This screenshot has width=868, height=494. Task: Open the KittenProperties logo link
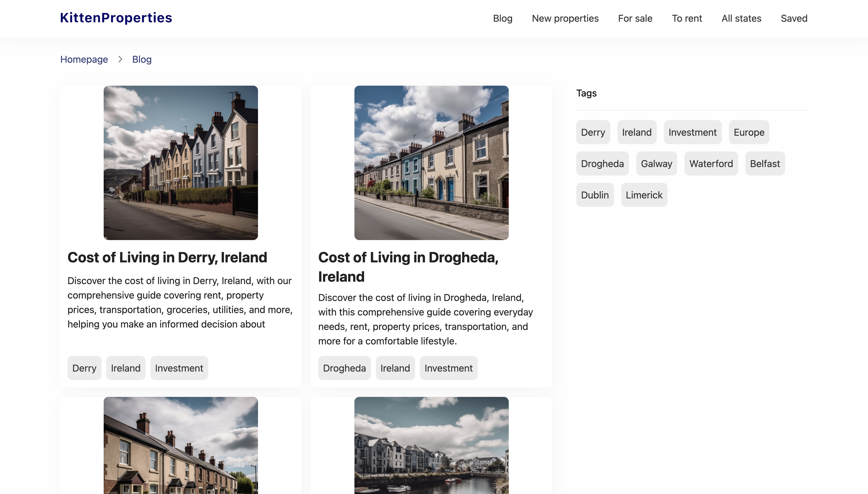coord(116,18)
